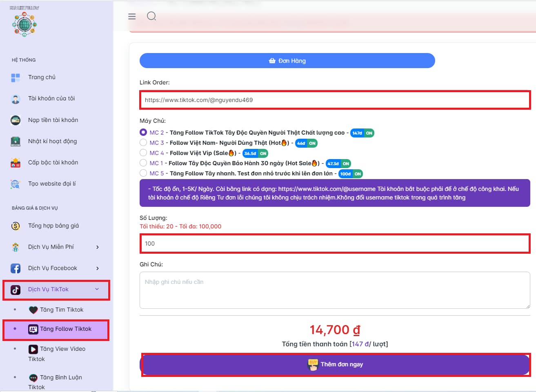Click the 14,700 đ total amount
The height and width of the screenshot is (392, 536).
pos(335,330)
